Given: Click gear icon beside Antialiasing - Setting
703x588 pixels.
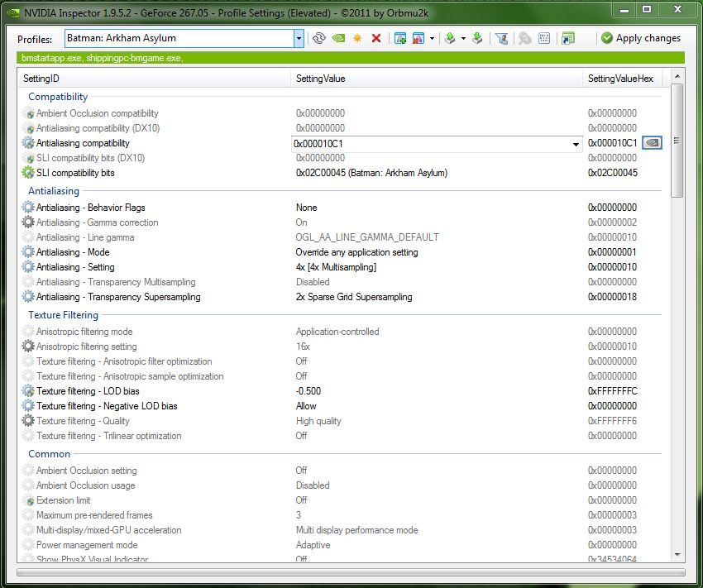Looking at the screenshot, I should point(28,266).
